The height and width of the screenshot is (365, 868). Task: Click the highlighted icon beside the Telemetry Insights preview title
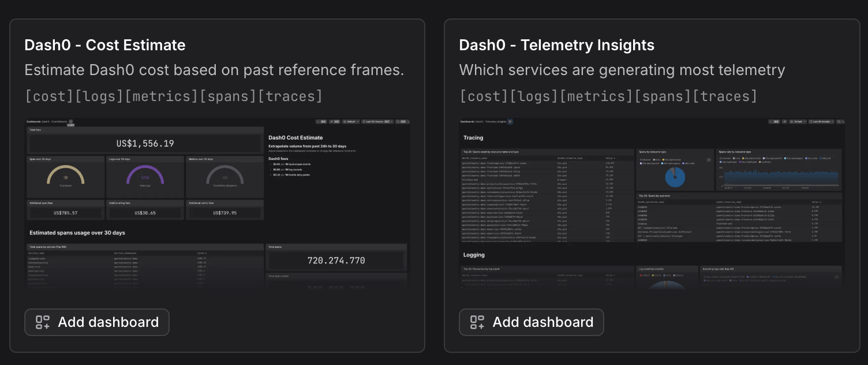click(510, 122)
